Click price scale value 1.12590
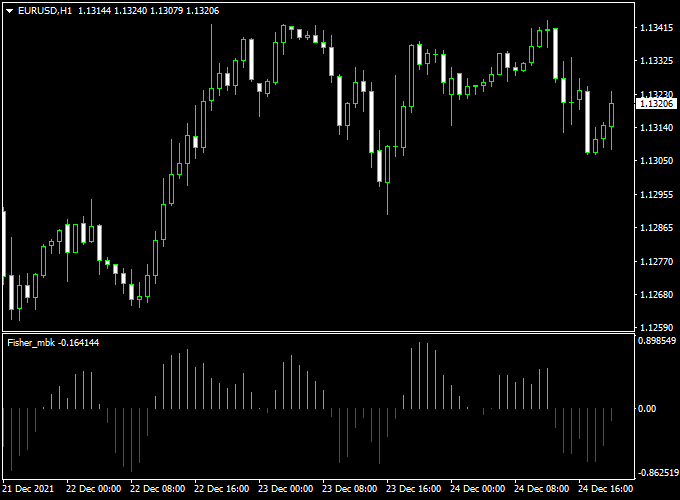Screen dimensions: 680x500 click(657, 327)
